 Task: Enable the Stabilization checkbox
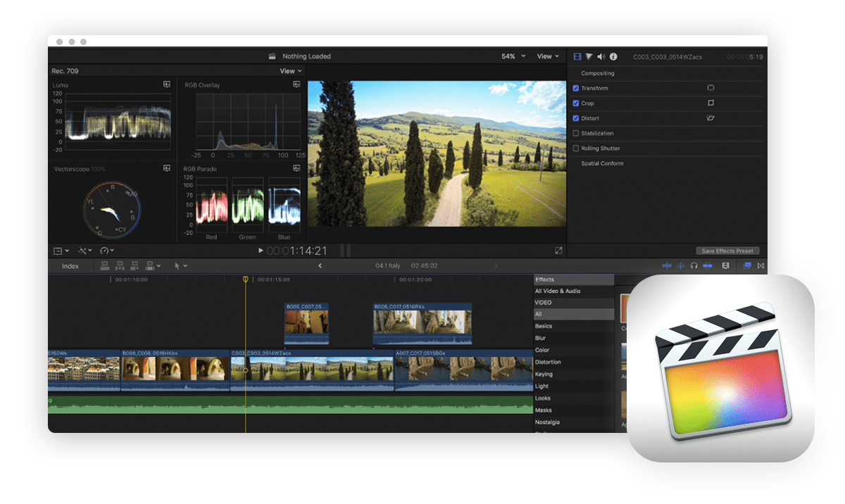[x=576, y=133]
